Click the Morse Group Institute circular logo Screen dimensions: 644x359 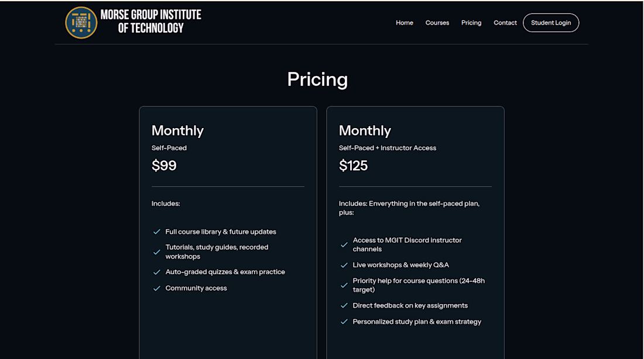[81, 23]
